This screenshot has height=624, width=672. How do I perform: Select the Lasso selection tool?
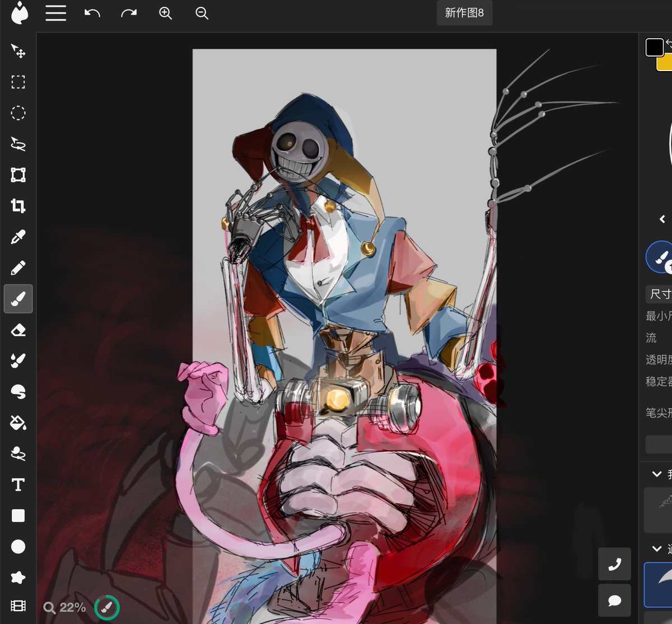point(18,144)
